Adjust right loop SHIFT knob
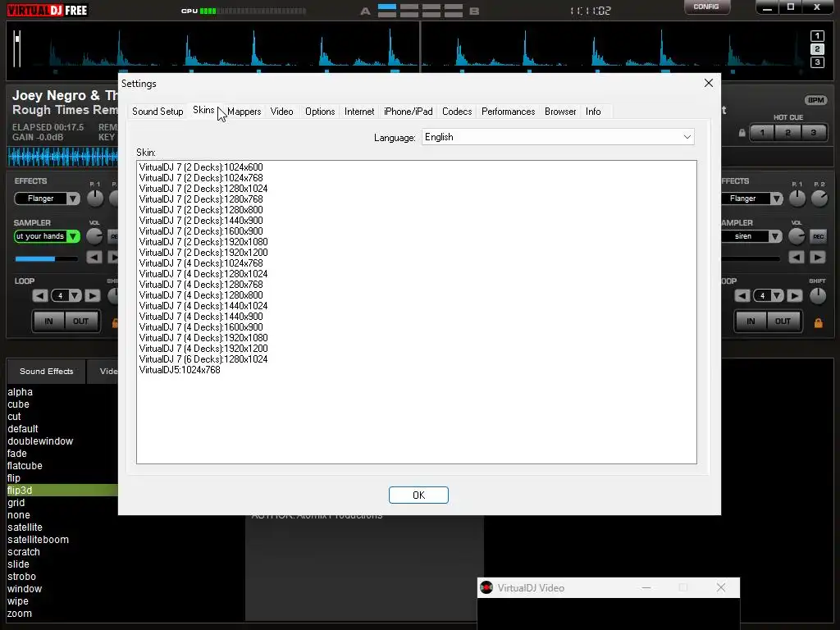840x630 pixels. [x=818, y=295]
